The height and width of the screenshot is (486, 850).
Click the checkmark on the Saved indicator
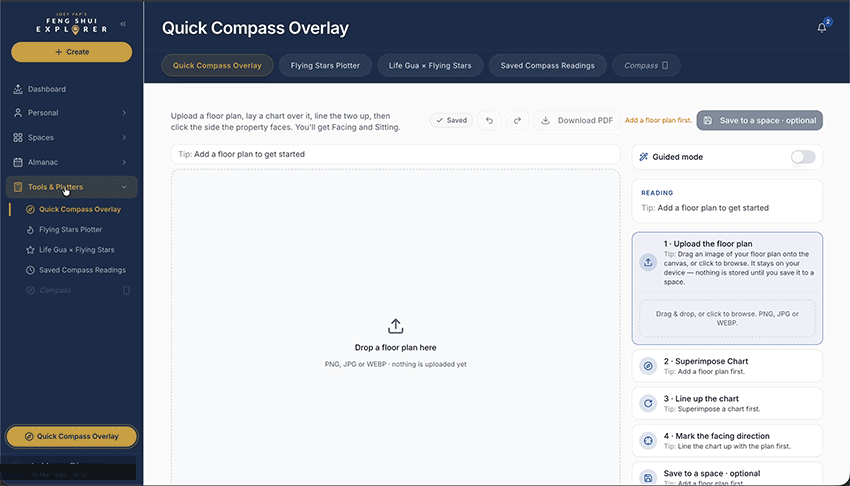pyautogui.click(x=440, y=120)
